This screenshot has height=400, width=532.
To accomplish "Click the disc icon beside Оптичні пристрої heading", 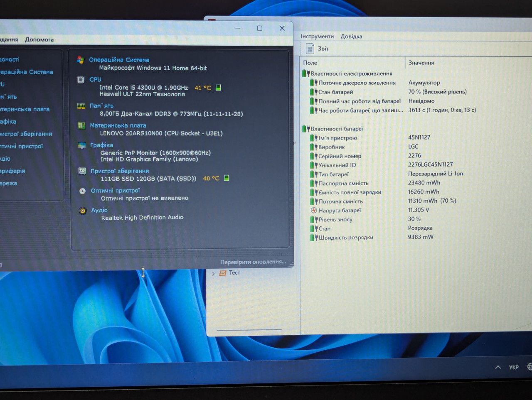I will [x=82, y=191].
